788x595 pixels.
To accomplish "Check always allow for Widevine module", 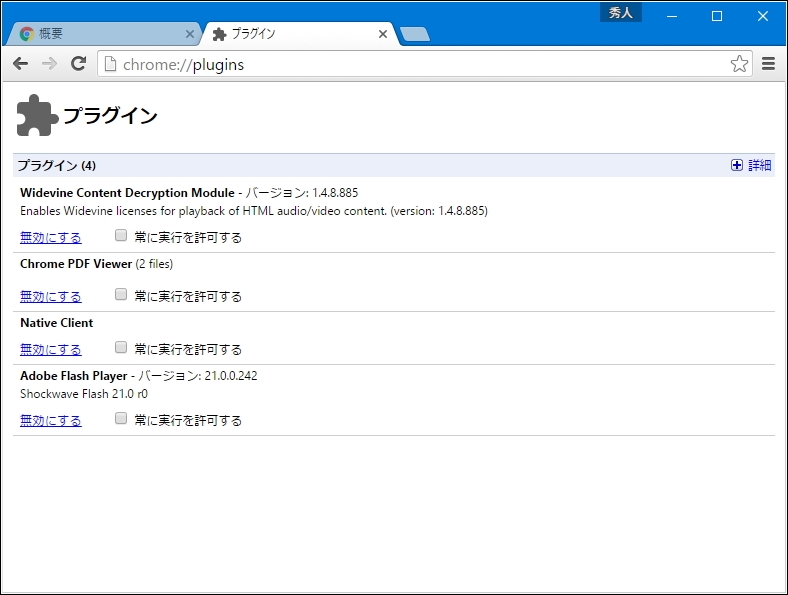I will click(121, 235).
